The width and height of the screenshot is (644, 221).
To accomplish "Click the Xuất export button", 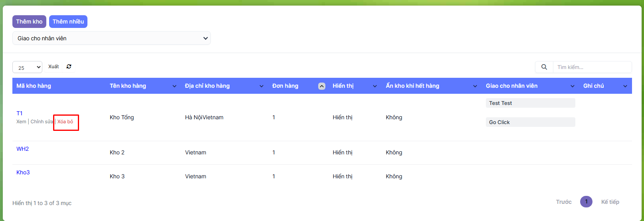I will 54,67.
